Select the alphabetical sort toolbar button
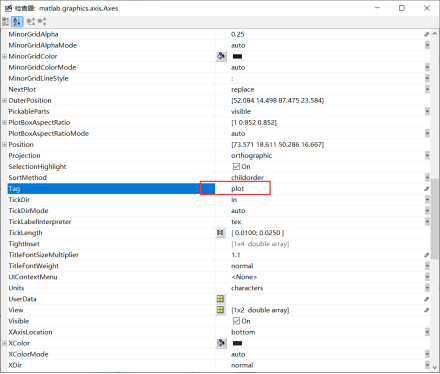 [x=17, y=22]
